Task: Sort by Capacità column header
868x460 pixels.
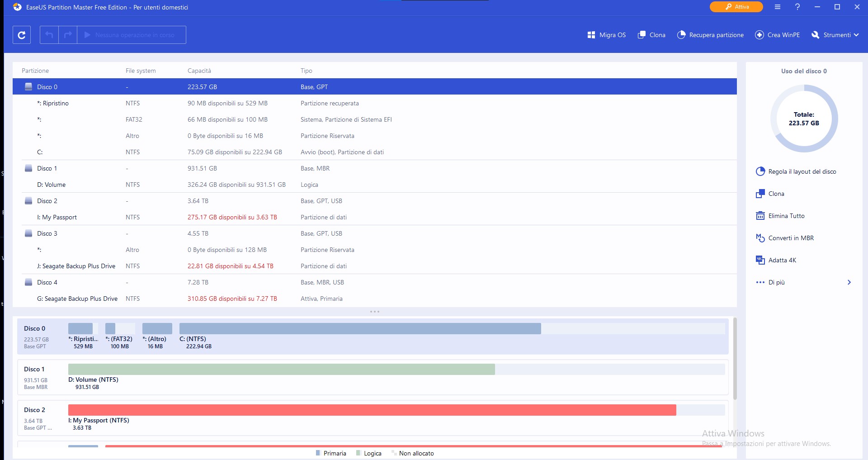Action: pos(199,71)
